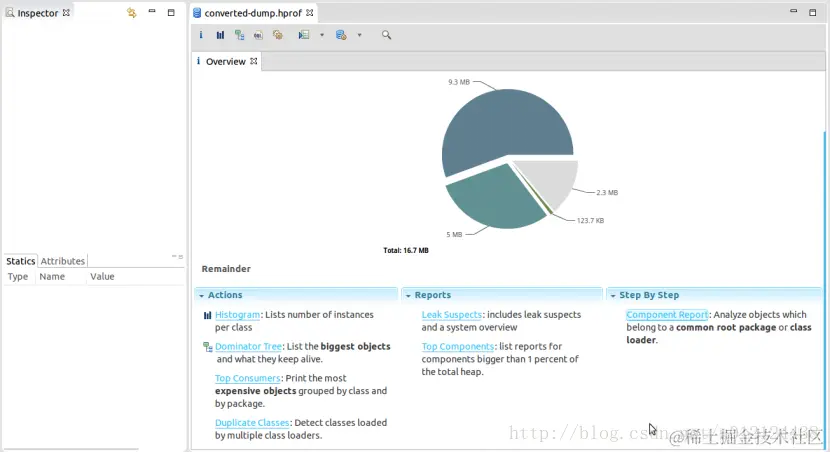Click the bar-chart icon beside the Histogram link

click(x=208, y=315)
